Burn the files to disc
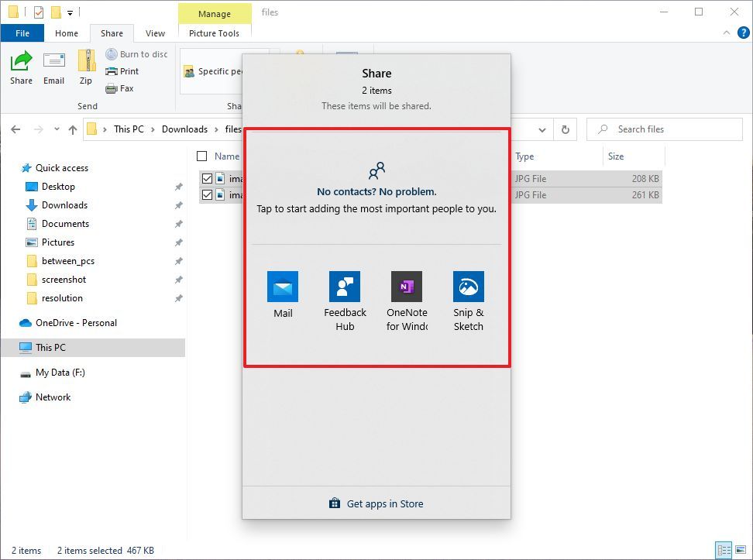Image resolution: width=753 pixels, height=560 pixels. (x=136, y=53)
